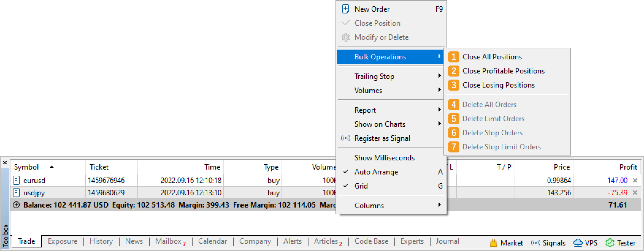The image size is (644, 251).
Task: Click the Time column header
Action: [181, 167]
